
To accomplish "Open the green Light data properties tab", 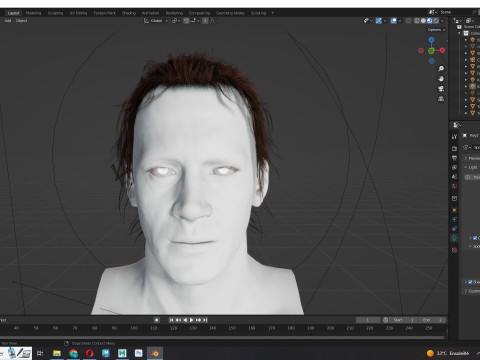I will click(x=454, y=238).
